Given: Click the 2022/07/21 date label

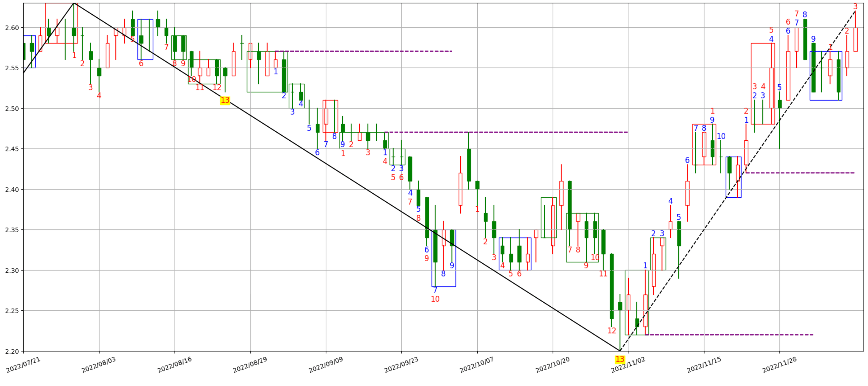Looking at the screenshot, I should point(23,365).
